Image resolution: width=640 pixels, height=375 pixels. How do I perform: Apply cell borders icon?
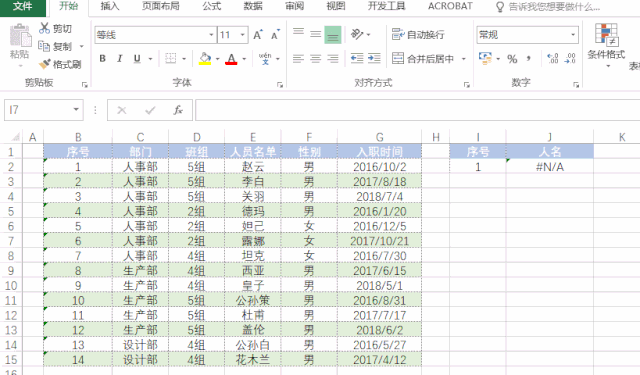tap(171, 59)
